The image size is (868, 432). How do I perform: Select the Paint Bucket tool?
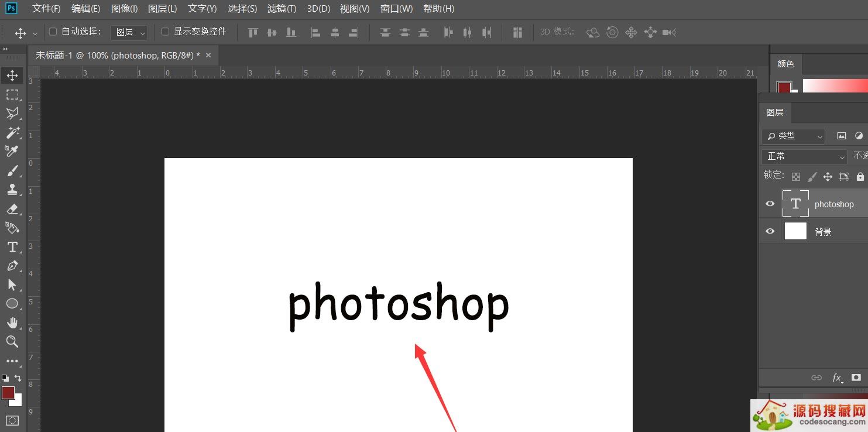click(12, 228)
